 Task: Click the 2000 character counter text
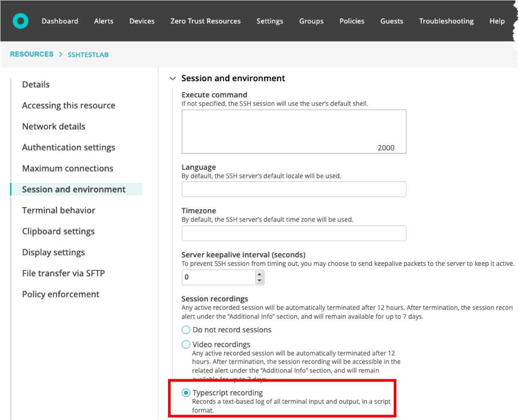(386, 148)
